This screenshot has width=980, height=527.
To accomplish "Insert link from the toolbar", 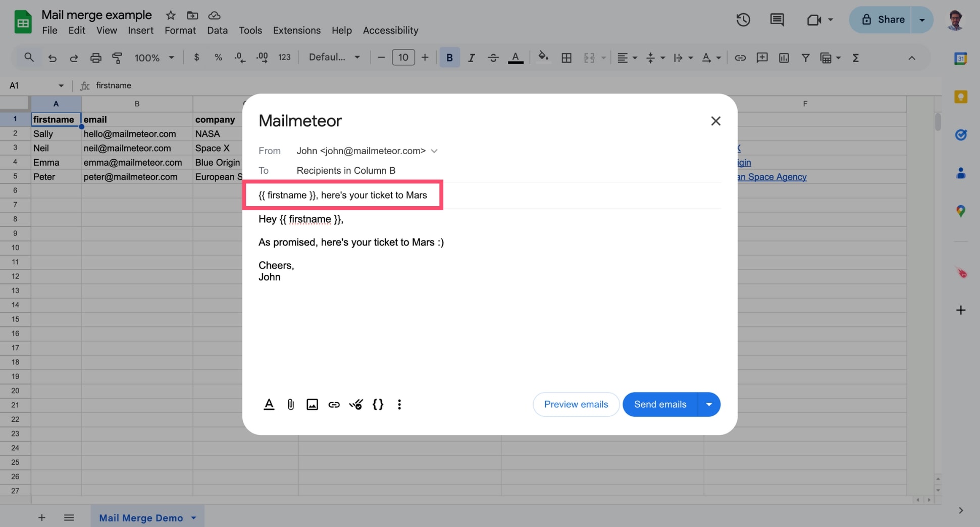I will [x=740, y=58].
